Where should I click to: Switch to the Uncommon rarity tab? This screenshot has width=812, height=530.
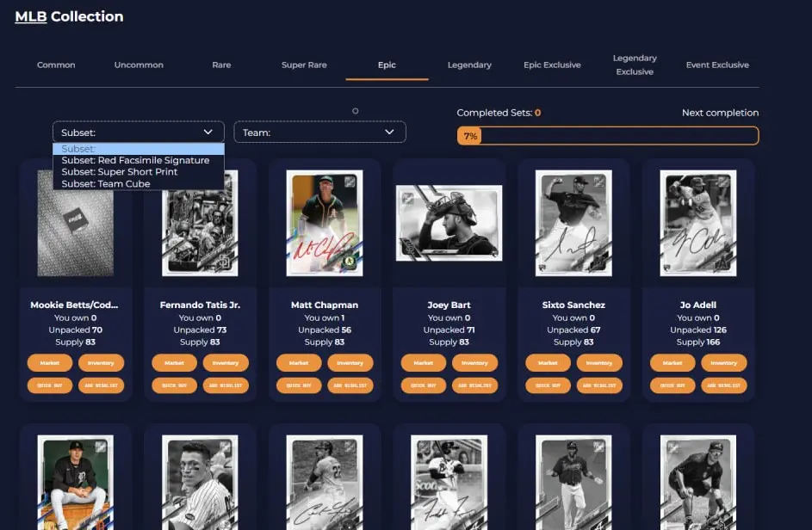pyautogui.click(x=139, y=65)
